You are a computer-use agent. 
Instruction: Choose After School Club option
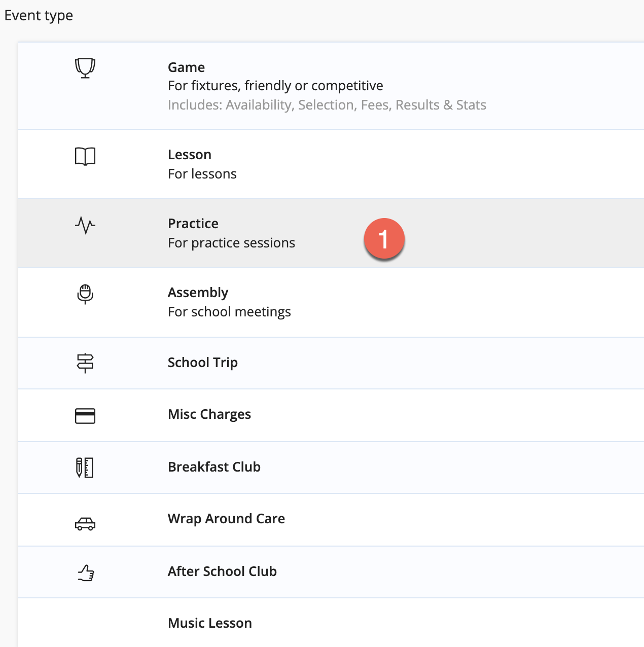point(331,572)
